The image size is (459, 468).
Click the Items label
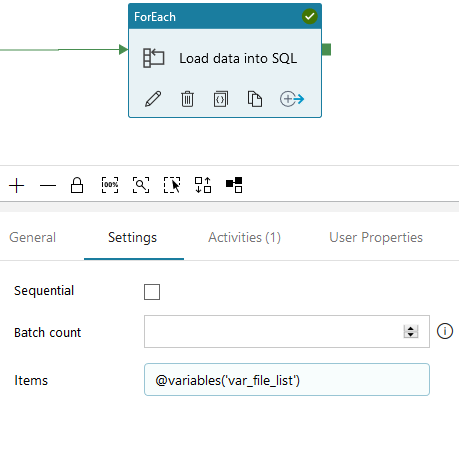(x=31, y=380)
